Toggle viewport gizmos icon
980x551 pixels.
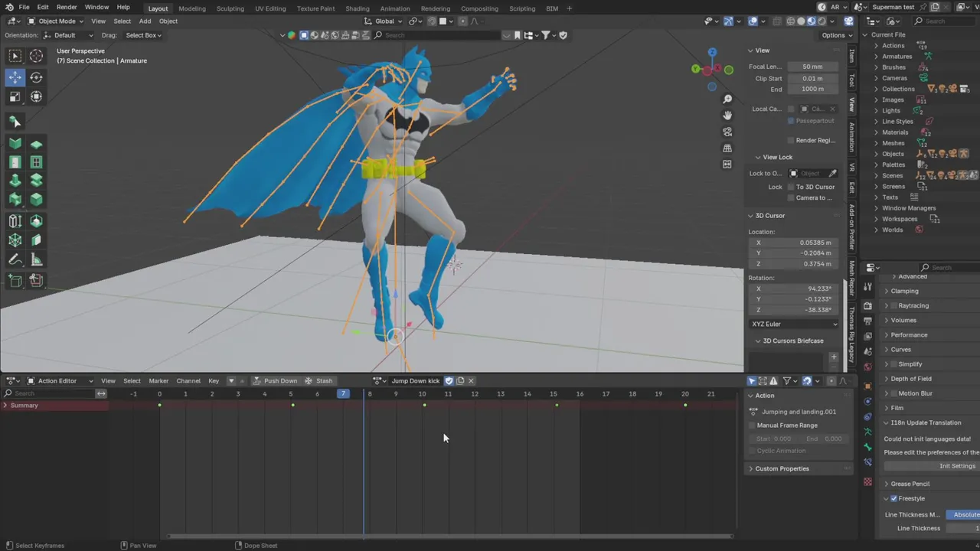pyautogui.click(x=728, y=21)
